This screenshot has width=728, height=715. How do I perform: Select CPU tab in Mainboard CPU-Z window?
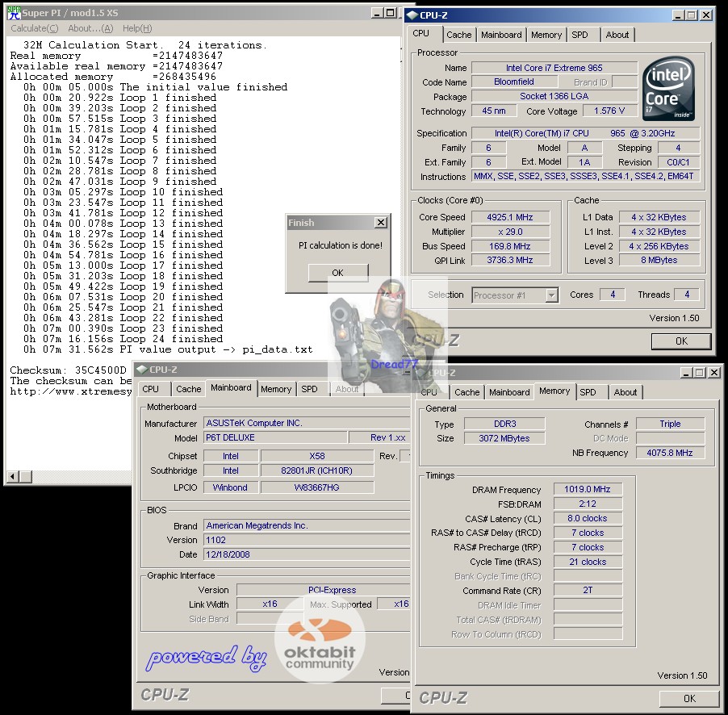[151, 389]
